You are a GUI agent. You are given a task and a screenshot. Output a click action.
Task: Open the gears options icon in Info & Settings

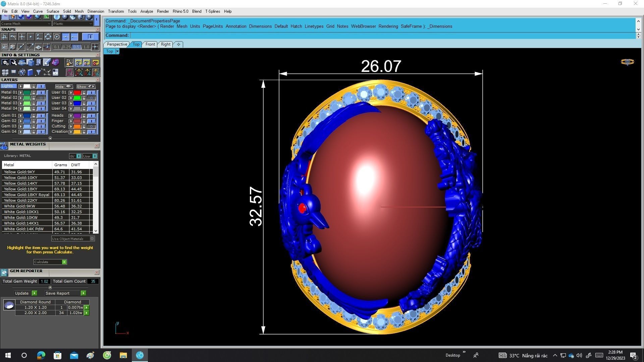pos(5,62)
